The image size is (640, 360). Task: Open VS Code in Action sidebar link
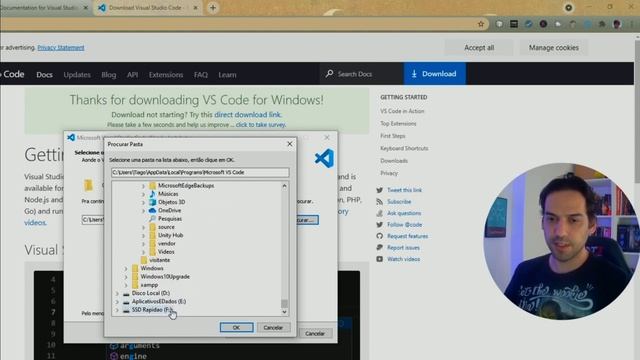(402, 111)
